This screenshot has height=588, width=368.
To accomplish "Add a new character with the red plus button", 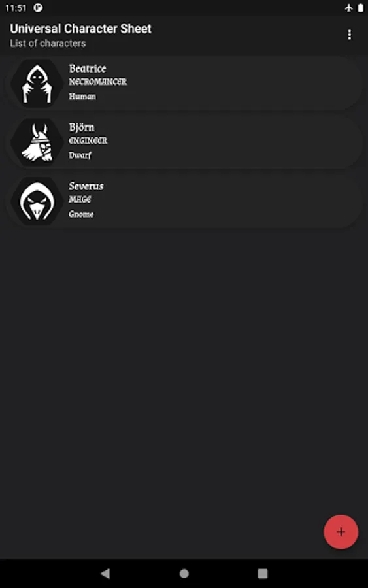I will coord(341,532).
